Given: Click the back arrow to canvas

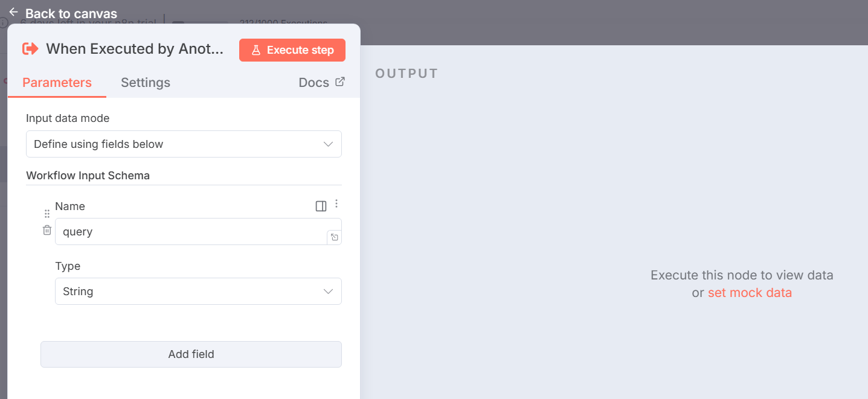Looking at the screenshot, I should 13,12.
